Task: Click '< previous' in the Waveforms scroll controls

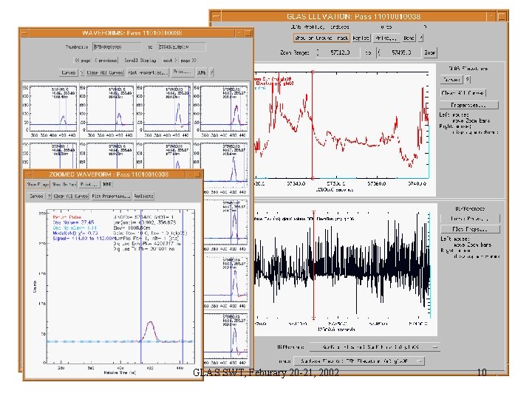Action: [106, 61]
